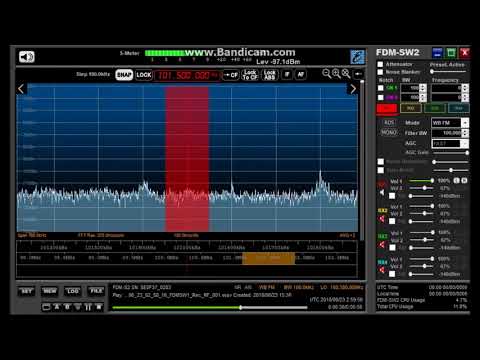Click the zoom in magnifier icon

pos(336,74)
